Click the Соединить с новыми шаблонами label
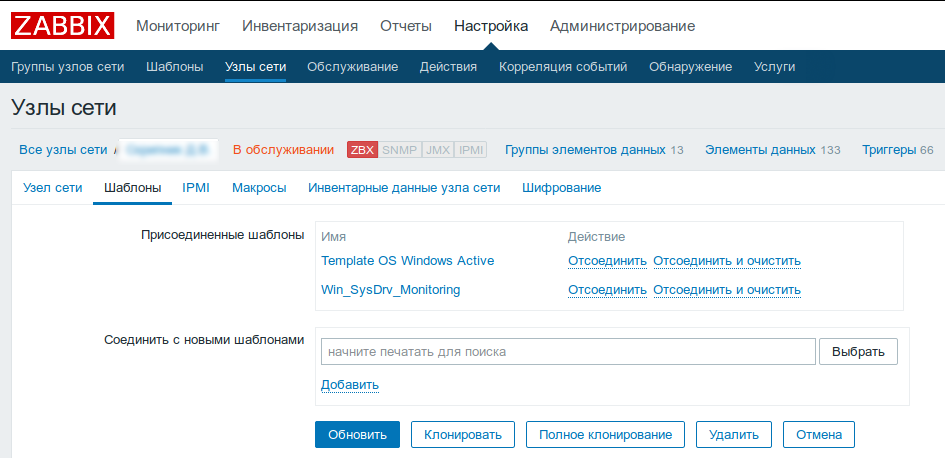Screen dimensions: 945x458 204,340
